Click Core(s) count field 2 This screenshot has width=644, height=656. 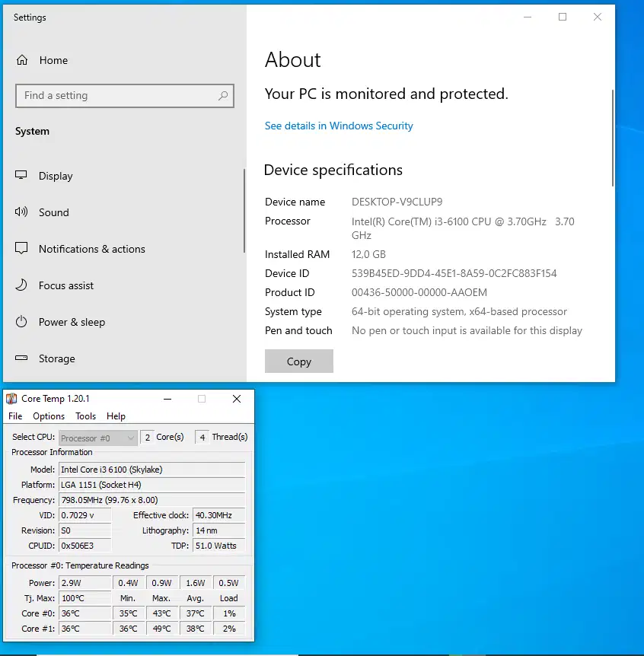[x=147, y=438]
